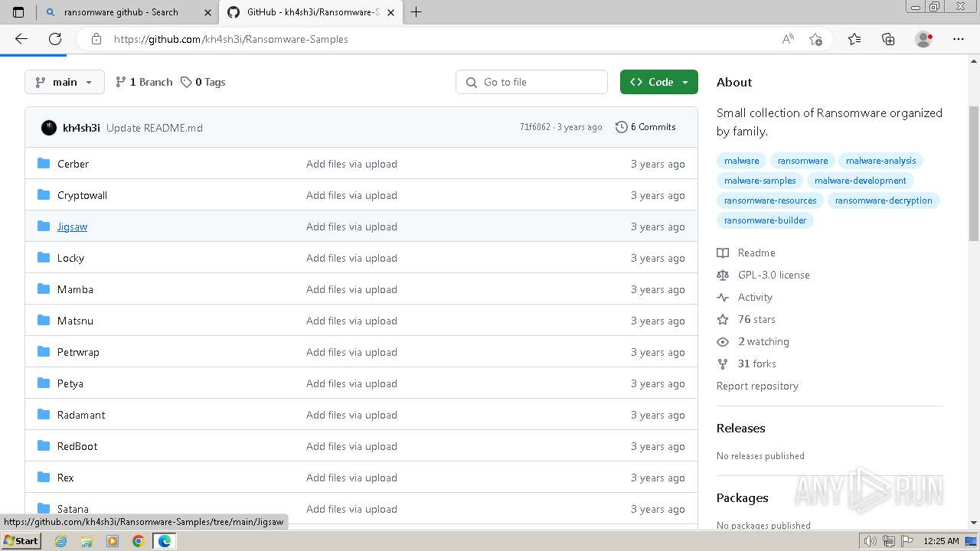980x551 pixels.
Task: Click the Report repository link
Action: (x=757, y=386)
